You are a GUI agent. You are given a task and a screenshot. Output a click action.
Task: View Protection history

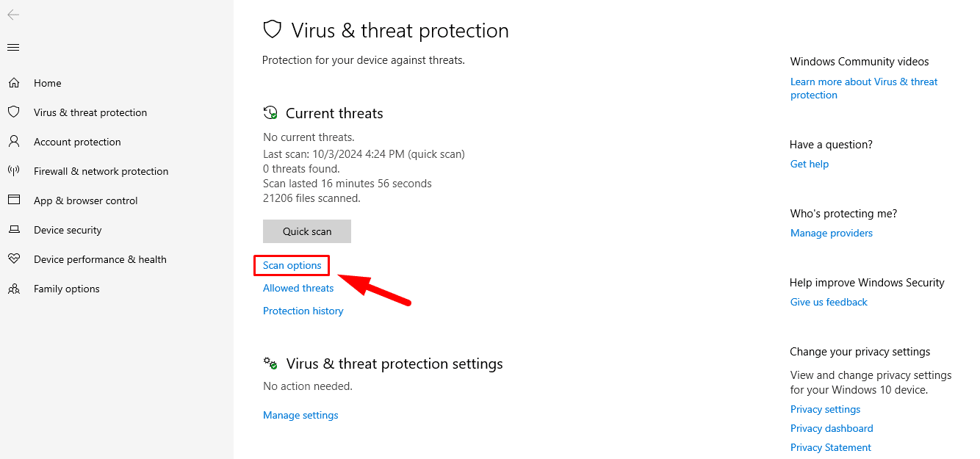point(303,311)
